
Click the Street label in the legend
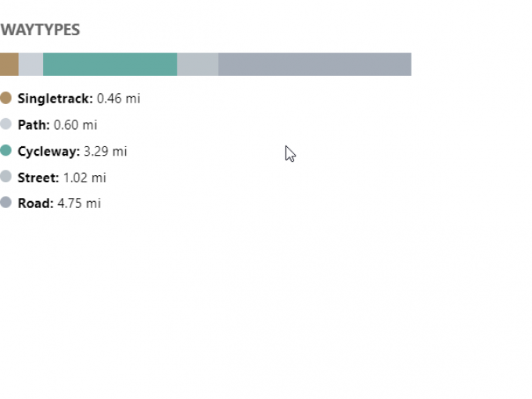[x=38, y=178]
